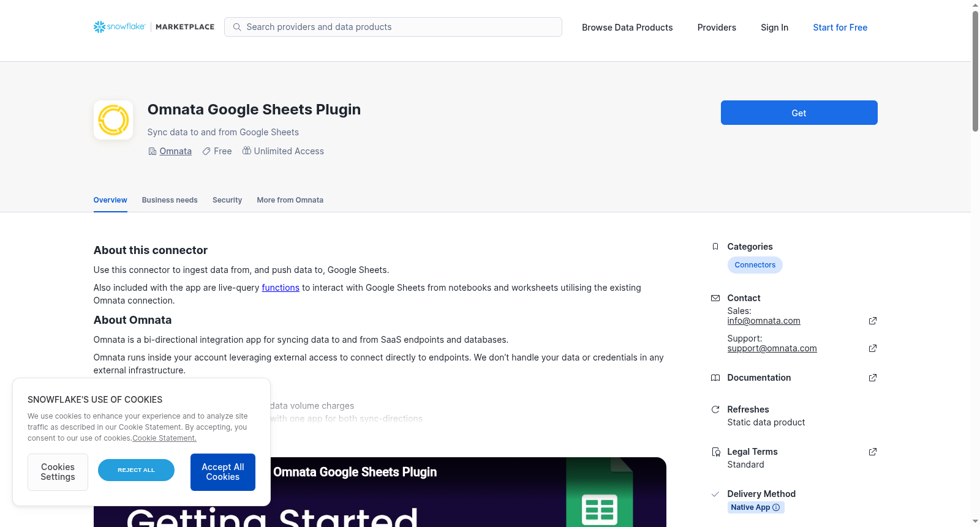Click the Sign In link

click(x=775, y=28)
